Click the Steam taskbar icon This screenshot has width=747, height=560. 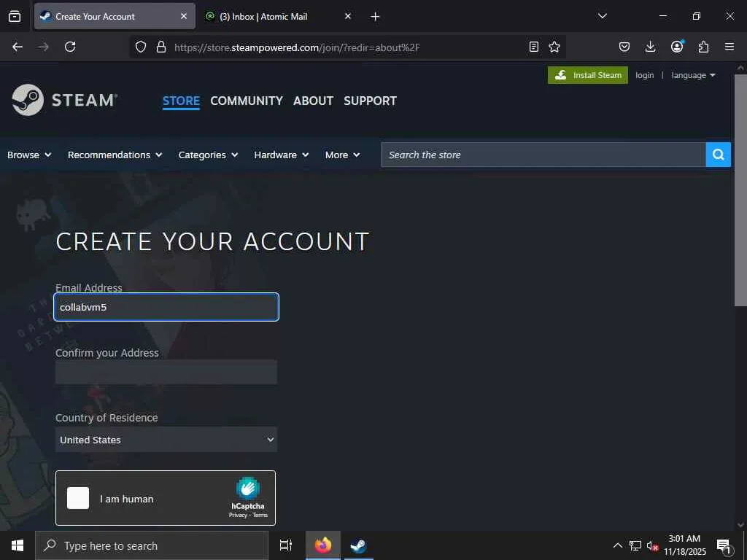pyautogui.click(x=358, y=545)
